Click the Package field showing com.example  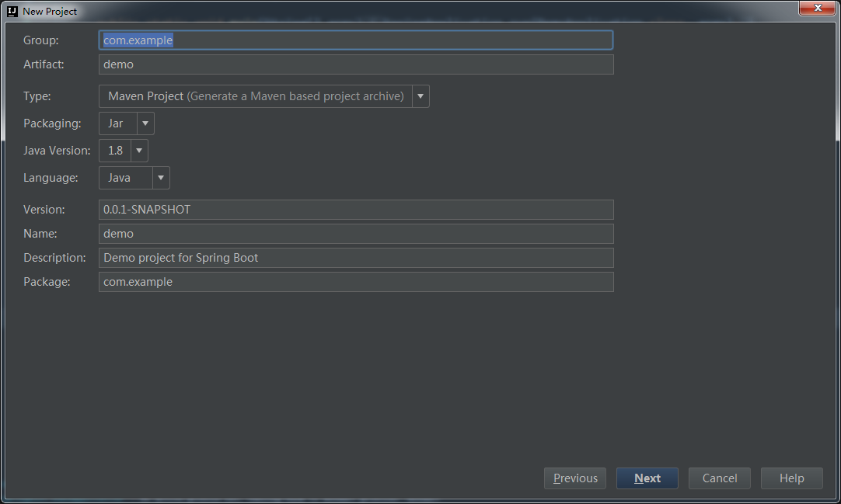tap(356, 281)
